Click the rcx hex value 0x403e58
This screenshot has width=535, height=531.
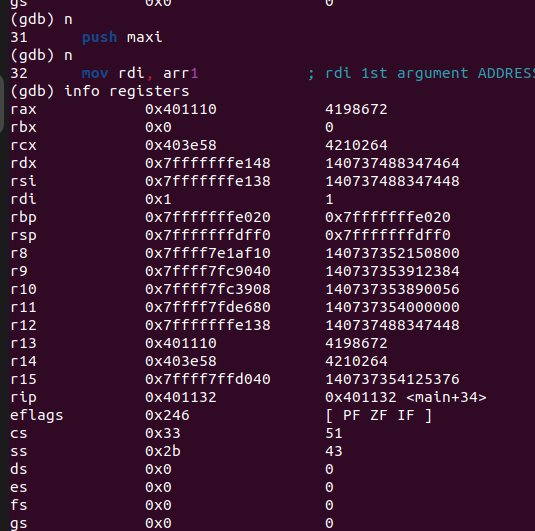(181, 145)
